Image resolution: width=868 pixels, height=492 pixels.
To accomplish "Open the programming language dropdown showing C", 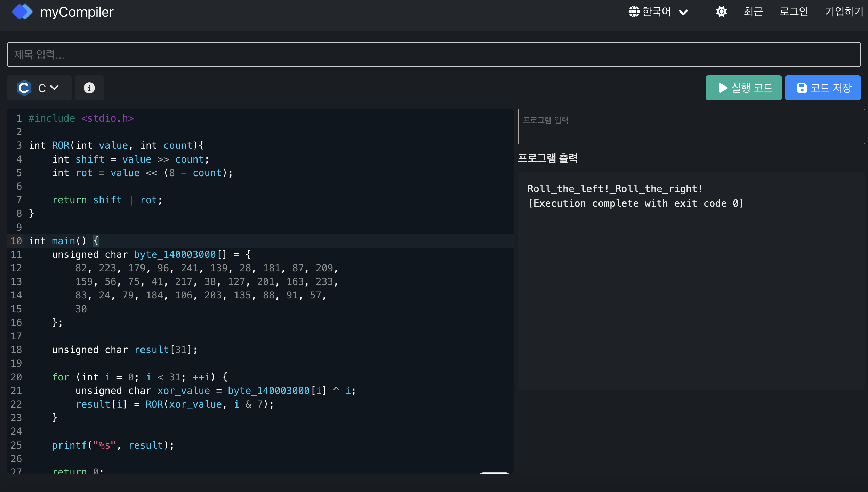I will tap(39, 88).
